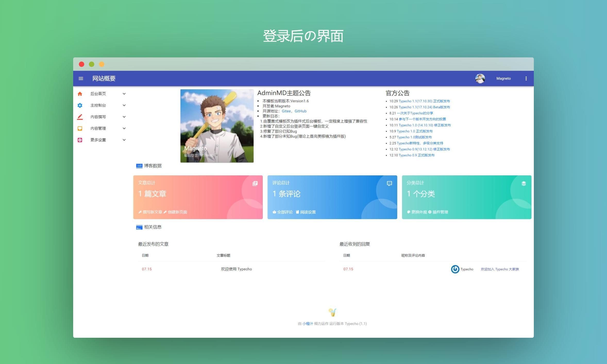Viewport: 607px width, 364px height.
Task: Click the 更多设置 red icon
Action: 80,140
